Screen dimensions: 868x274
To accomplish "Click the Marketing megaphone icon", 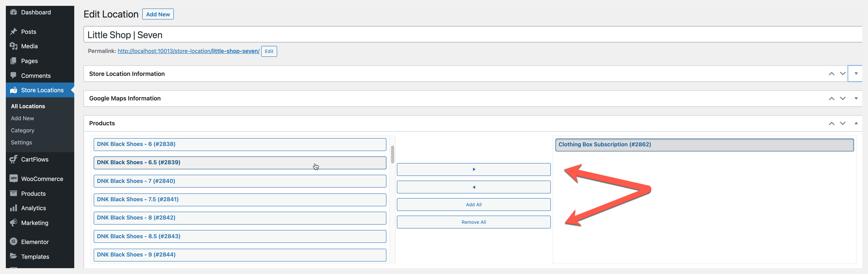I will point(13,223).
